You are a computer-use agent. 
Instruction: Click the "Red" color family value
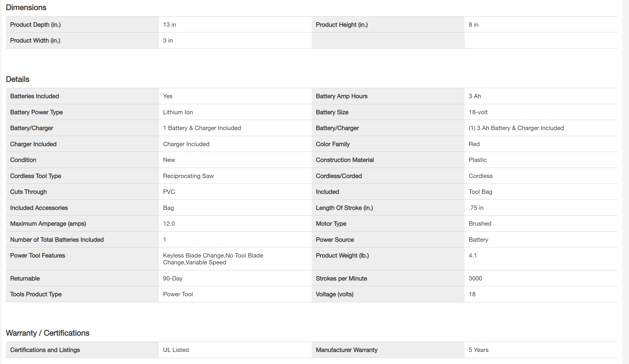click(x=474, y=144)
